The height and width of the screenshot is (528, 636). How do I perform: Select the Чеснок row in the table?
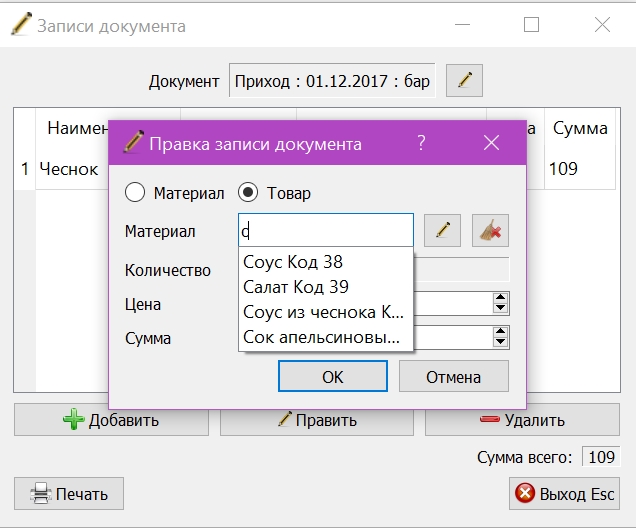pyautogui.click(x=69, y=169)
